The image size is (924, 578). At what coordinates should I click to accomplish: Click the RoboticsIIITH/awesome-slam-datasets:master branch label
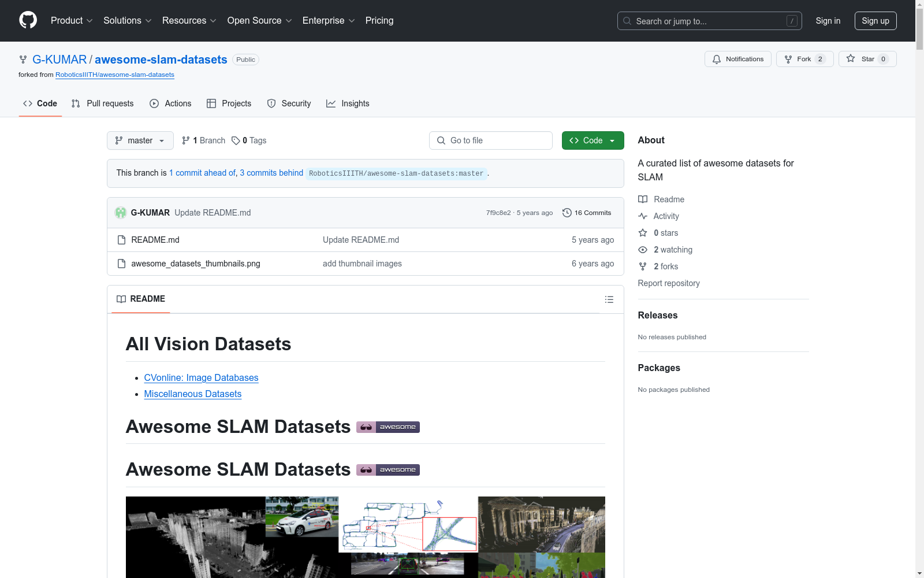click(396, 173)
